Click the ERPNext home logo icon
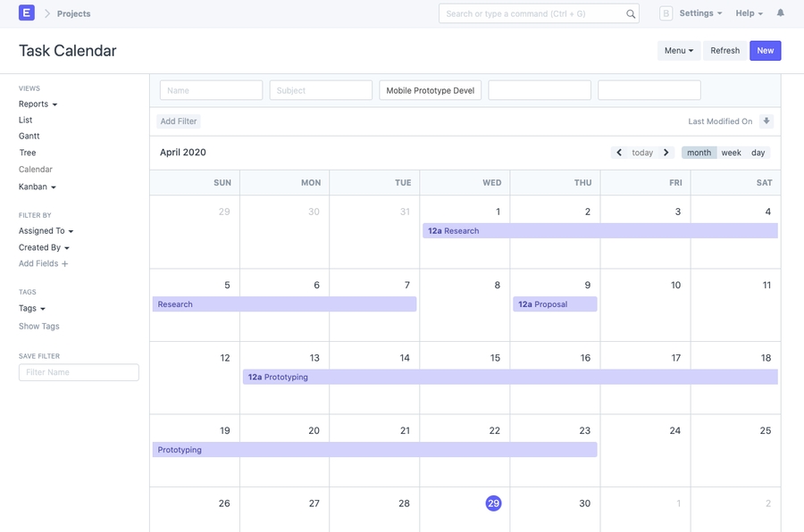Screen dimensions: 804x532 [27, 13]
